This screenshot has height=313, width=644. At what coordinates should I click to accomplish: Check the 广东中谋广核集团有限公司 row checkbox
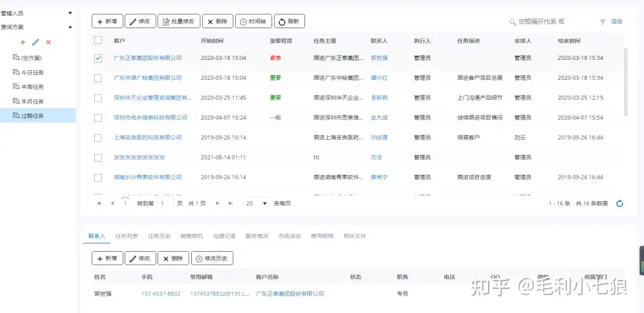(x=98, y=78)
